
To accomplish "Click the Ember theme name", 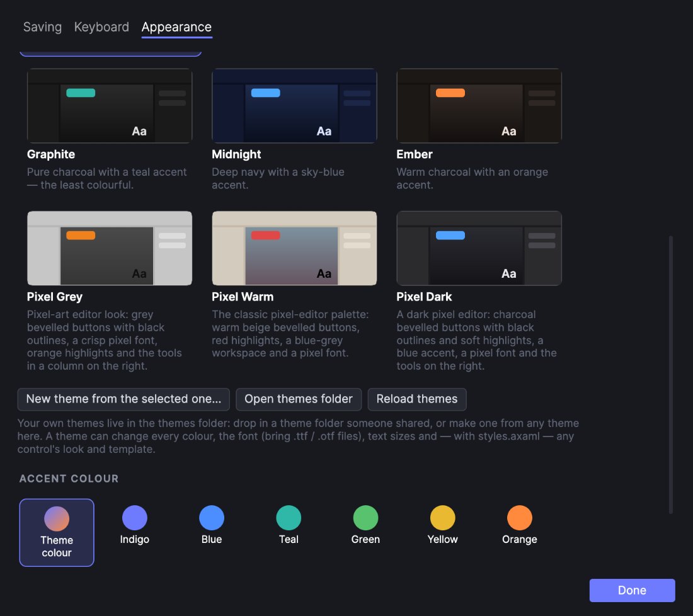I will (415, 154).
